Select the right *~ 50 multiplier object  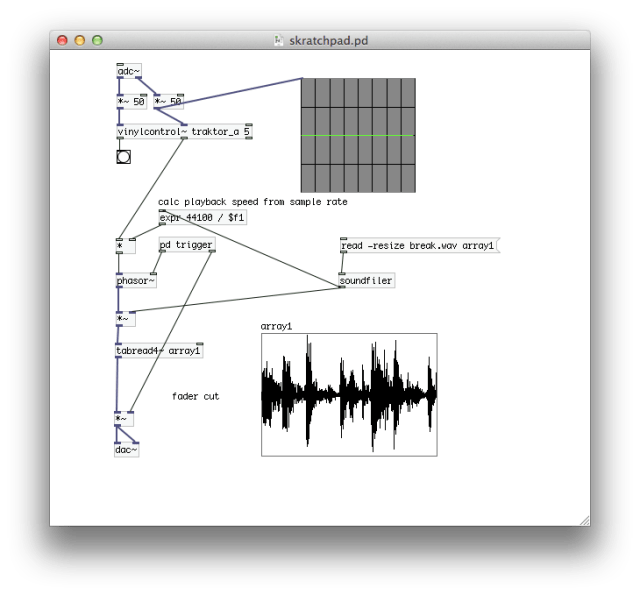coord(168,102)
